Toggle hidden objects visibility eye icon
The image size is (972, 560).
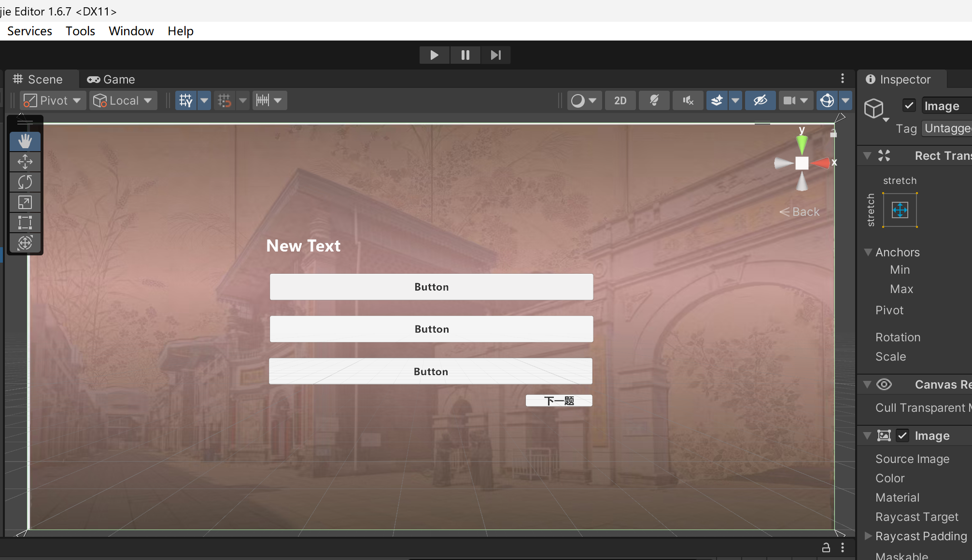tap(760, 100)
